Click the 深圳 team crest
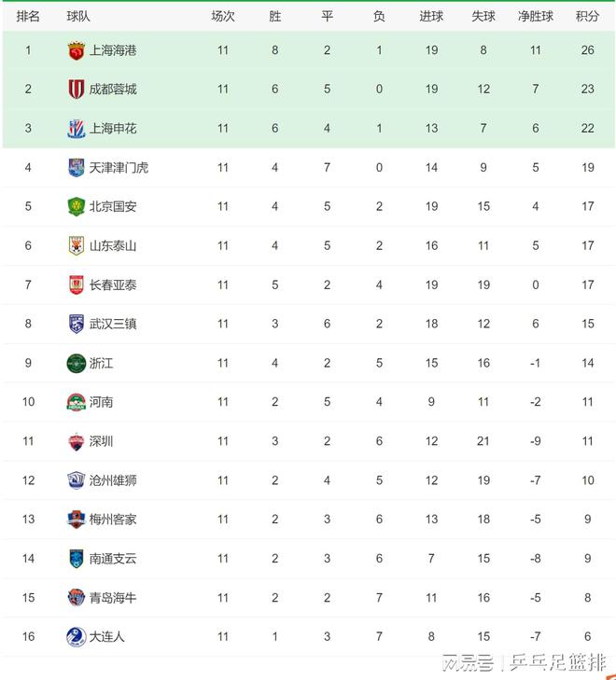This screenshot has height=680, width=616. [x=76, y=441]
